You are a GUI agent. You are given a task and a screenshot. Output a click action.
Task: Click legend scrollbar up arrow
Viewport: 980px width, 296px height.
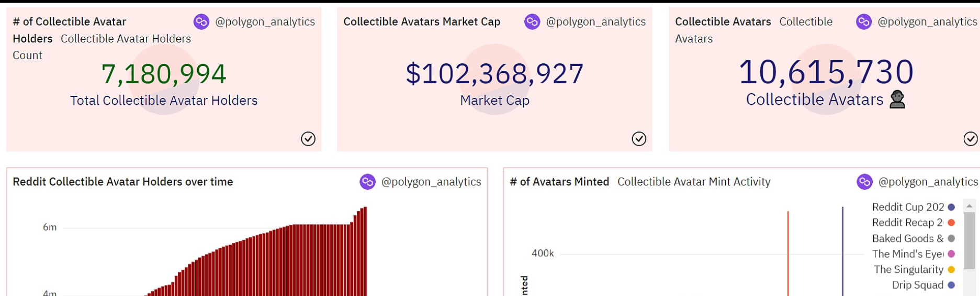tap(969, 206)
